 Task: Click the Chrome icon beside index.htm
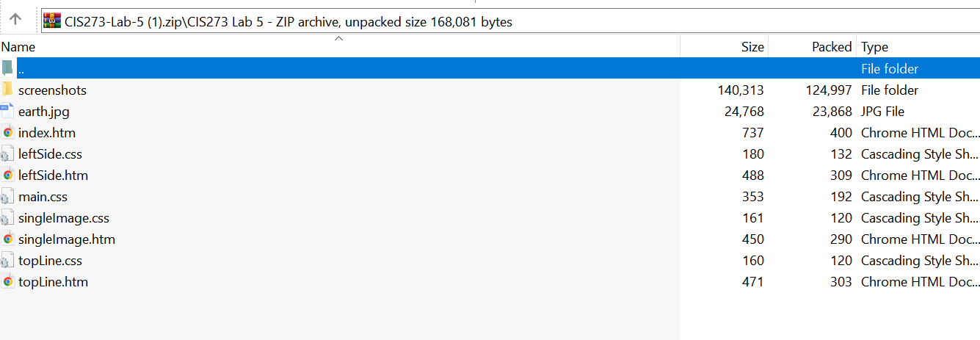(x=7, y=133)
